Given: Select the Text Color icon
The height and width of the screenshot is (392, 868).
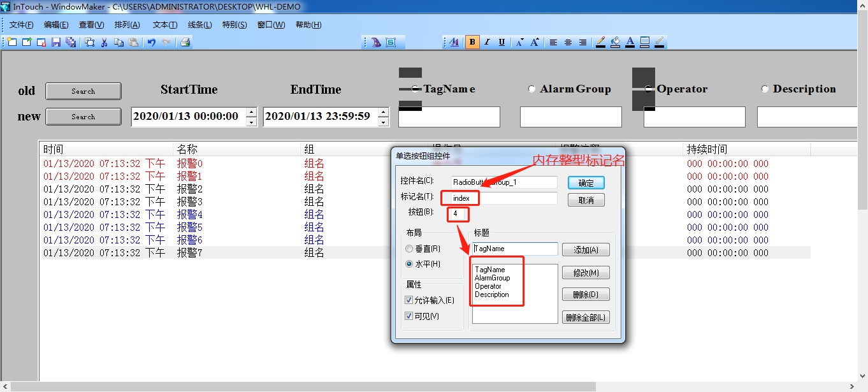Looking at the screenshot, I should [x=630, y=42].
